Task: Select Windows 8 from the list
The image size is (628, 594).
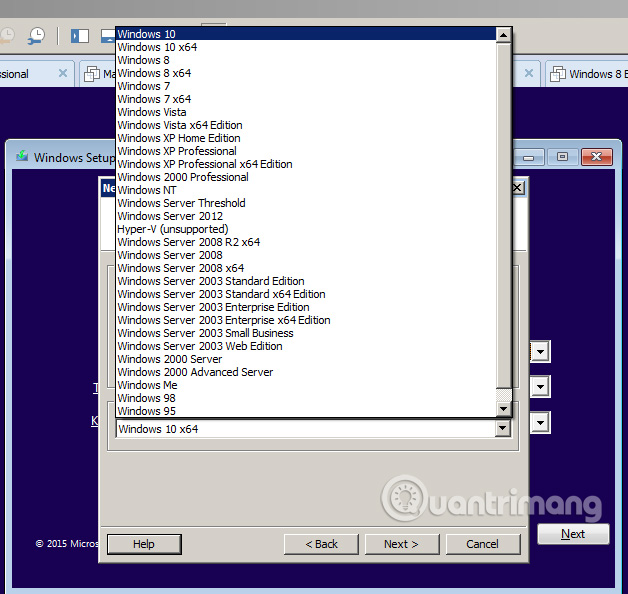Action: 306,60
